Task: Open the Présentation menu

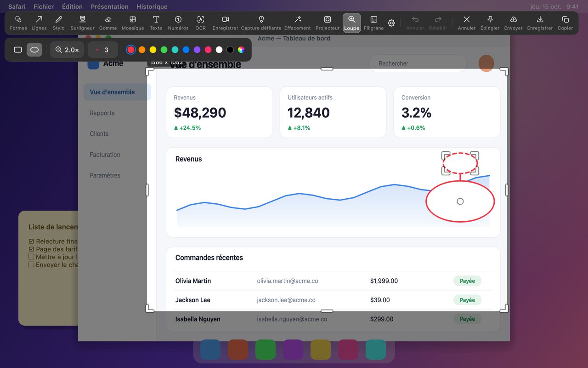Action: [x=110, y=6]
